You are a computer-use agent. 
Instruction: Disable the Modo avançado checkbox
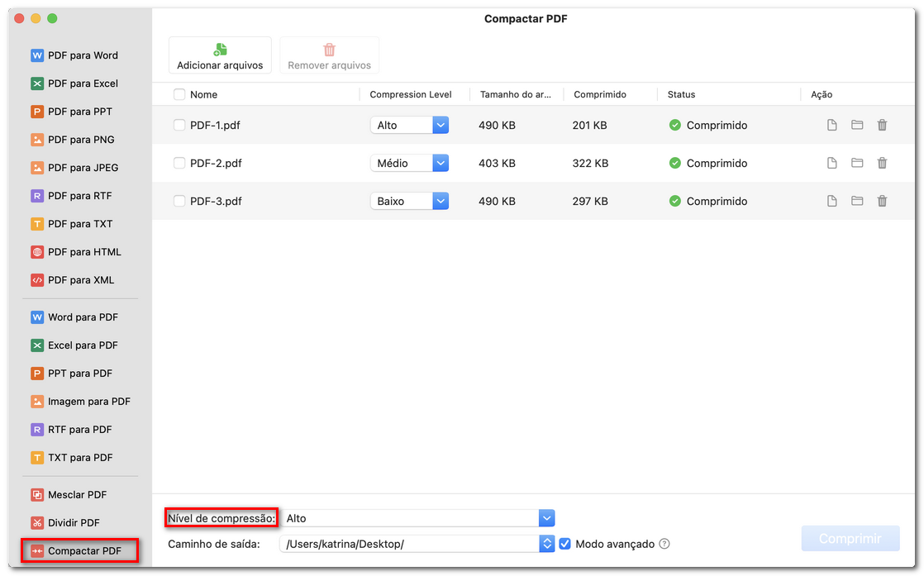pyautogui.click(x=564, y=544)
